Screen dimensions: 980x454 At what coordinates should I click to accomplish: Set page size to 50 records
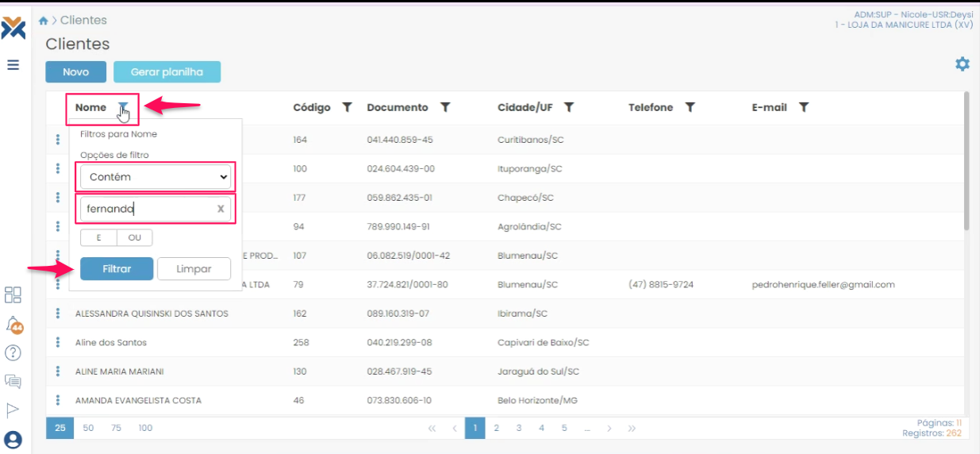[88, 428]
